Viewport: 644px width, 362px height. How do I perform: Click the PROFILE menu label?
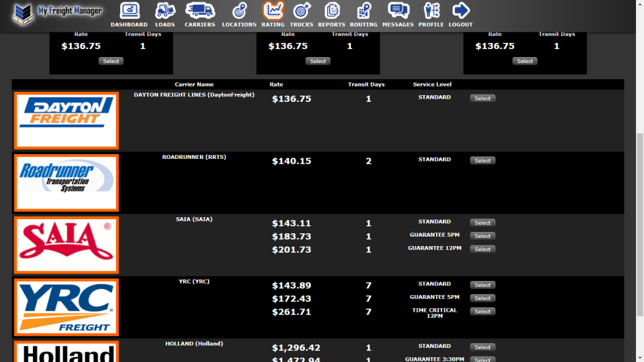pos(431,25)
